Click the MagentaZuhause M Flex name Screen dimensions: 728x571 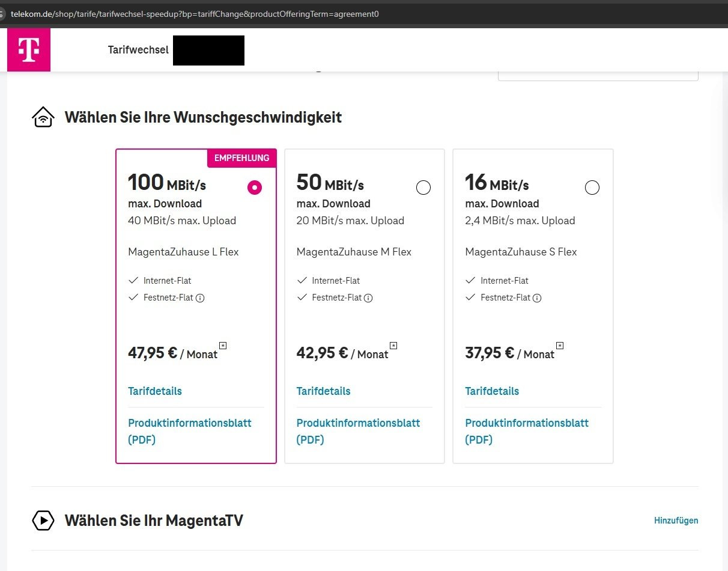click(354, 252)
